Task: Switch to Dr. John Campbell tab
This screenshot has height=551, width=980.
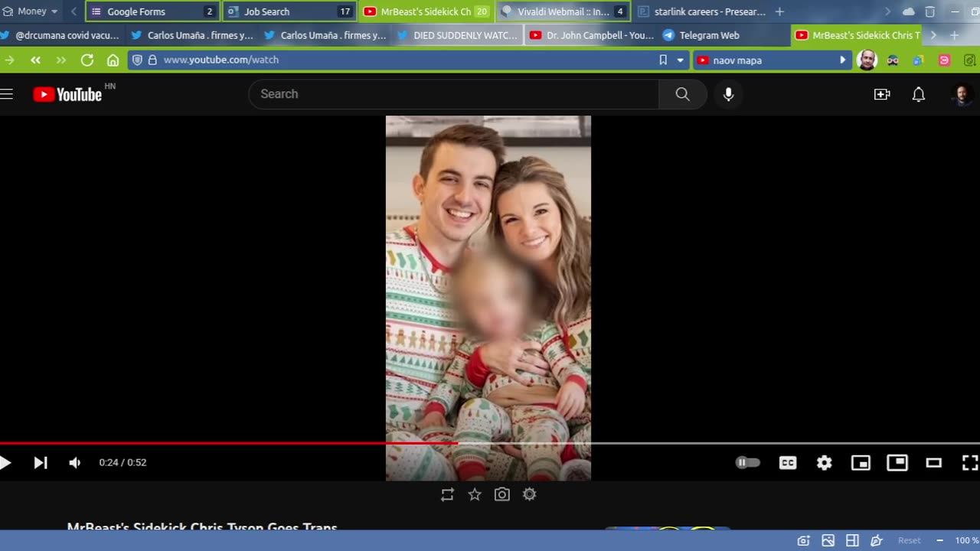Action: click(591, 35)
